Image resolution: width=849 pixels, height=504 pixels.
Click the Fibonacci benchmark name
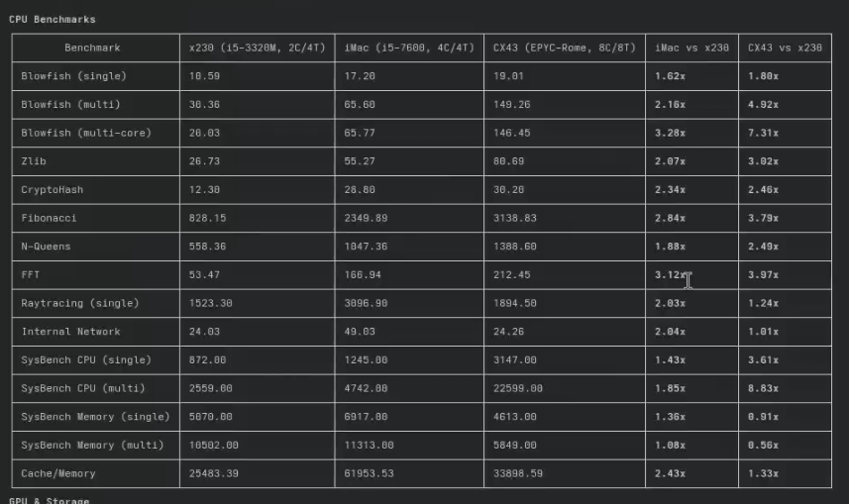[x=49, y=217]
